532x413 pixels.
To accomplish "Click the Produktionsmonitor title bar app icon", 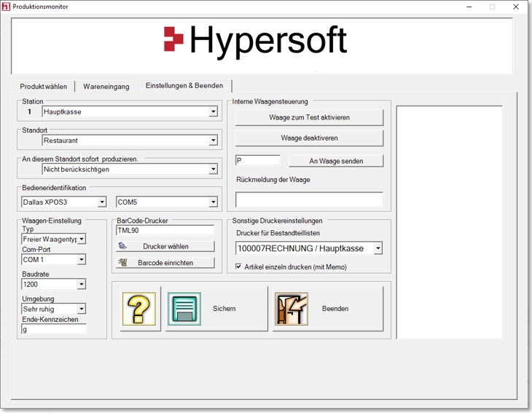I will tap(6, 7).
